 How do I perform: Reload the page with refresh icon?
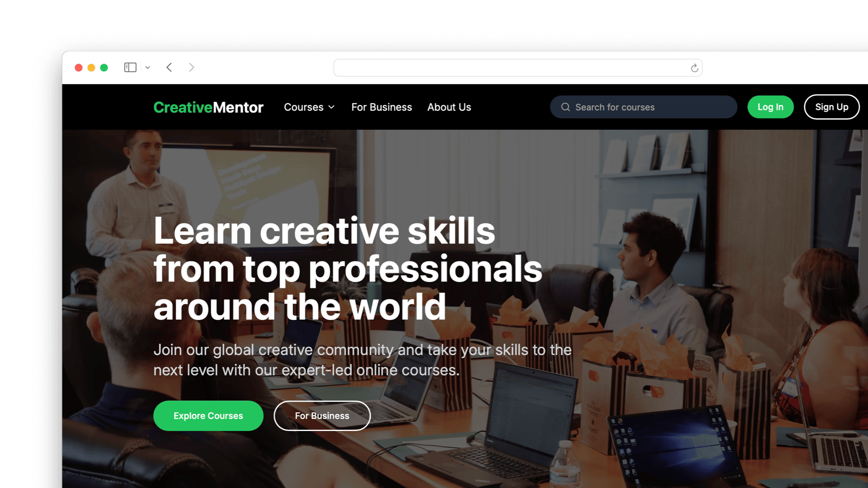point(694,68)
